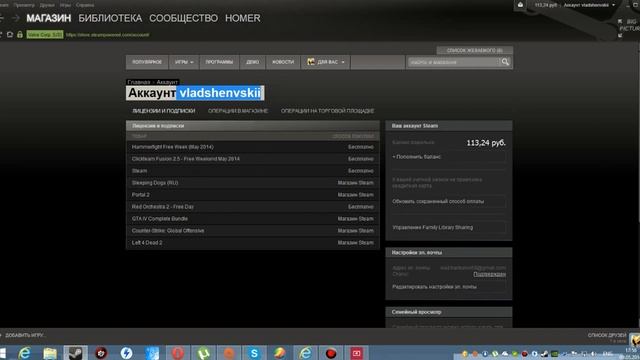Expand the Игры dropdown in store navigation
640x360 pixels.
(x=184, y=62)
